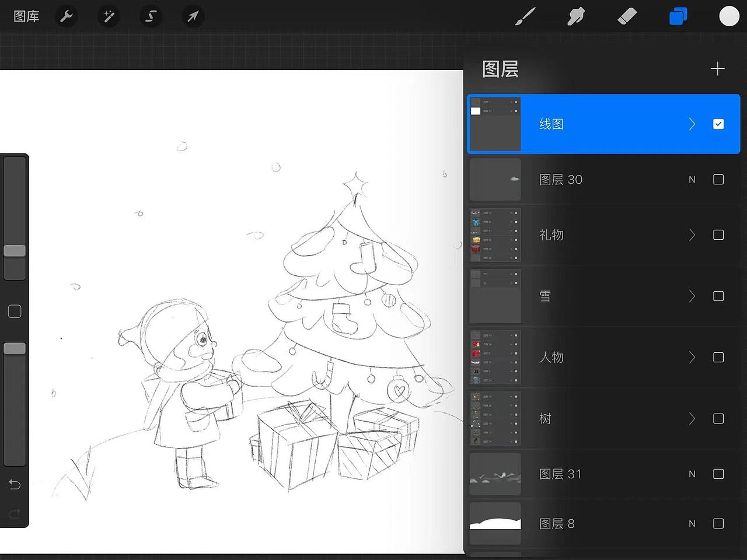Select the 图层 30 thumbnail
This screenshot has height=560, width=747.
pyautogui.click(x=495, y=180)
